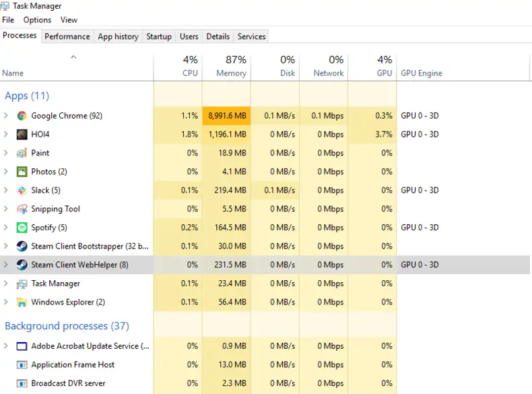The width and height of the screenshot is (532, 394).
Task: Open the File menu
Action: click(8, 20)
